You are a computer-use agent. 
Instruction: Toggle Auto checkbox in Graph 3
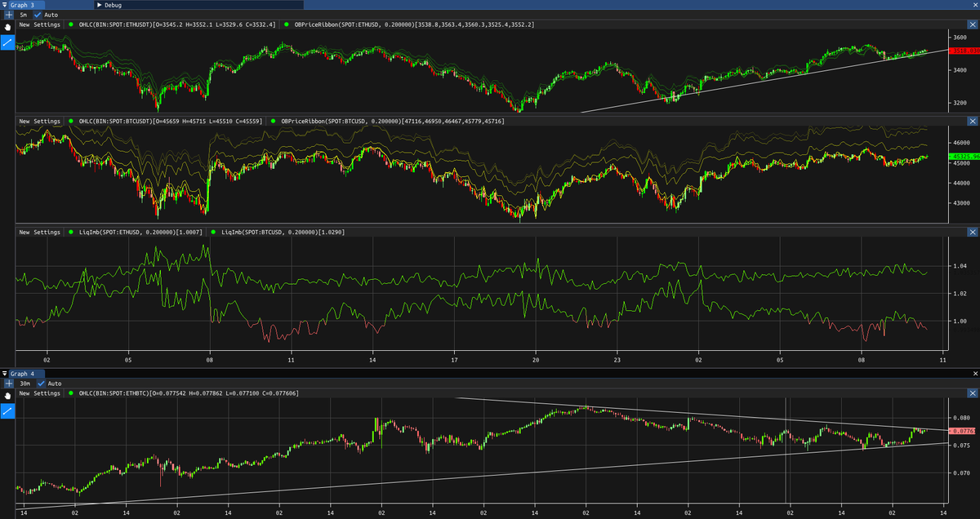point(38,15)
